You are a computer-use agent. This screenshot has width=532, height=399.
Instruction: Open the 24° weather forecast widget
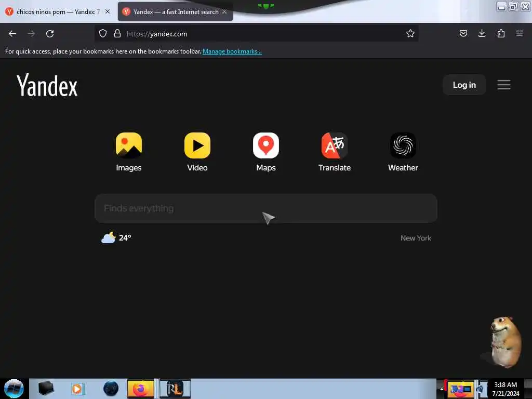coord(116,237)
